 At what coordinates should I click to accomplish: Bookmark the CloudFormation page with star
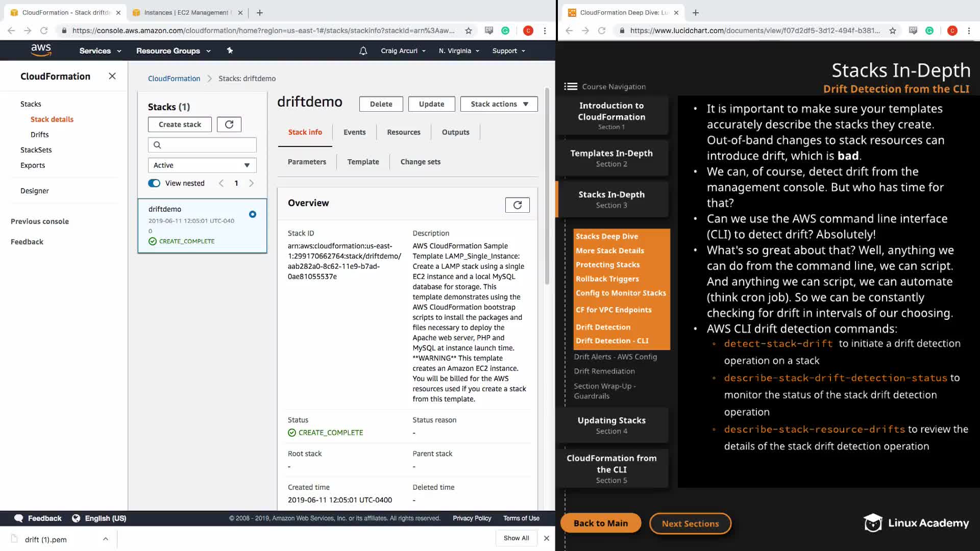[x=469, y=31]
